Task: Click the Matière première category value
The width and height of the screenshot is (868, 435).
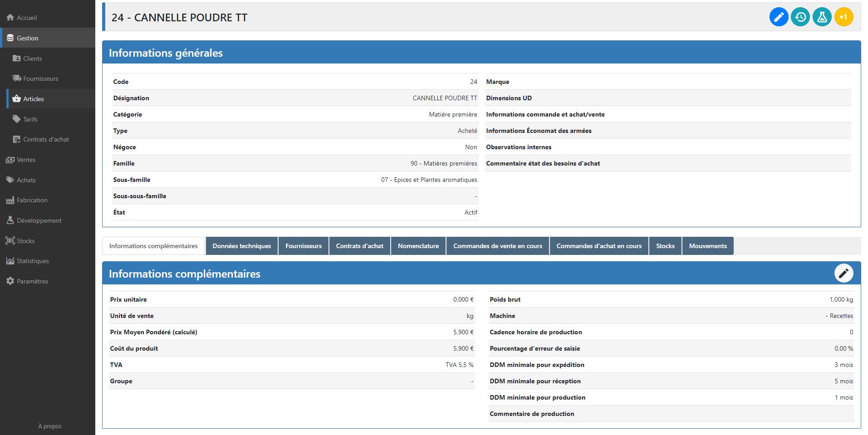Action: click(453, 114)
